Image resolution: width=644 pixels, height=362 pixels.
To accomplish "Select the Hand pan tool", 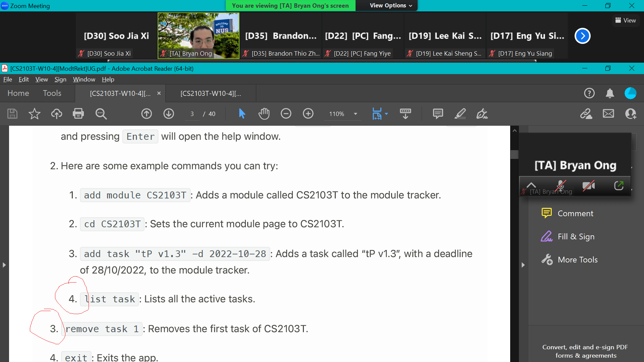I will click(264, 114).
